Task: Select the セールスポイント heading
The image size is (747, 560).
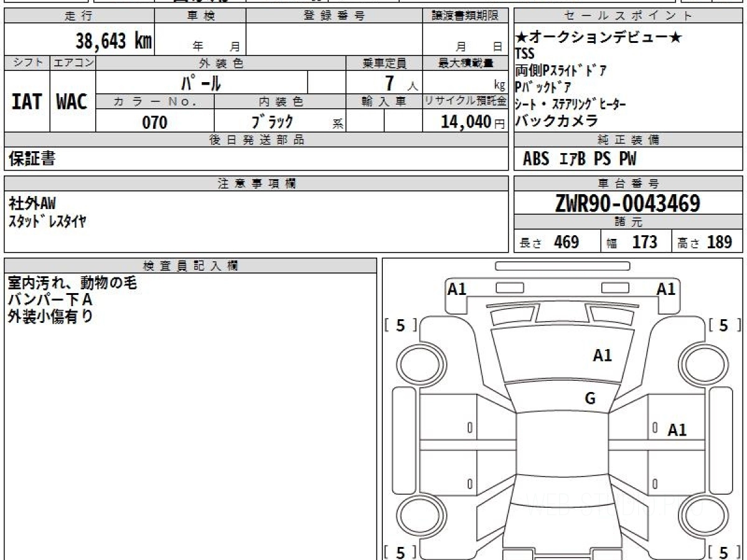Action: click(x=629, y=16)
